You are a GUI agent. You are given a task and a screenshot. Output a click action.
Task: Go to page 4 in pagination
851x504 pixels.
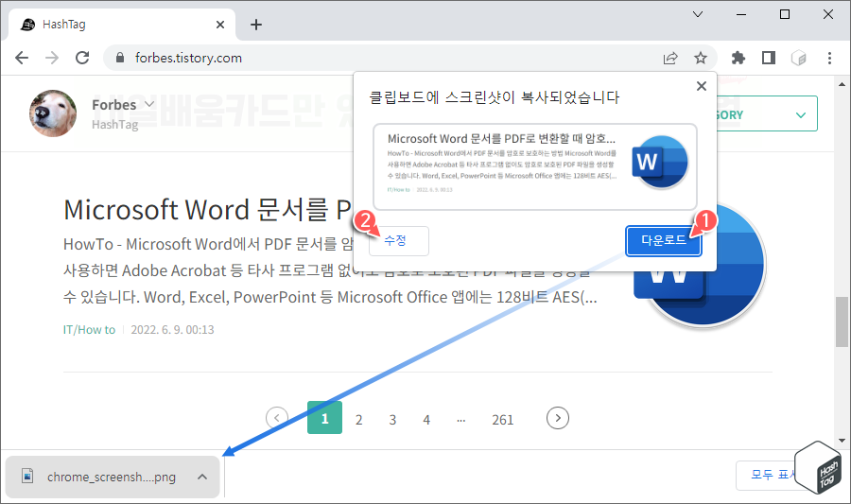pos(426,419)
